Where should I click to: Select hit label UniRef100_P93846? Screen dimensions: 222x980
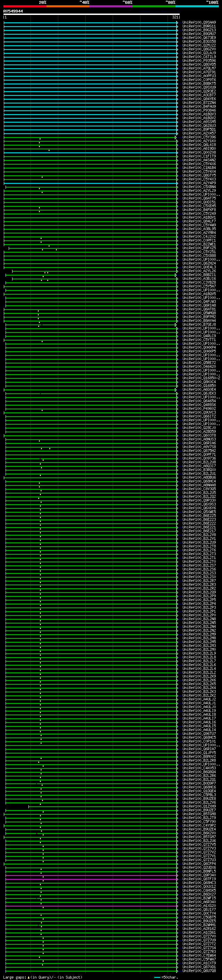pos(199,110)
